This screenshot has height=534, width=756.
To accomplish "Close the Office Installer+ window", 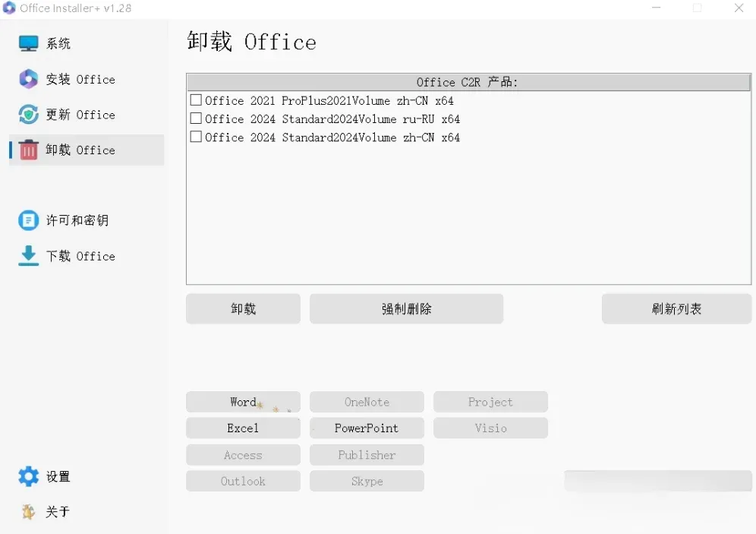I will click(x=739, y=8).
